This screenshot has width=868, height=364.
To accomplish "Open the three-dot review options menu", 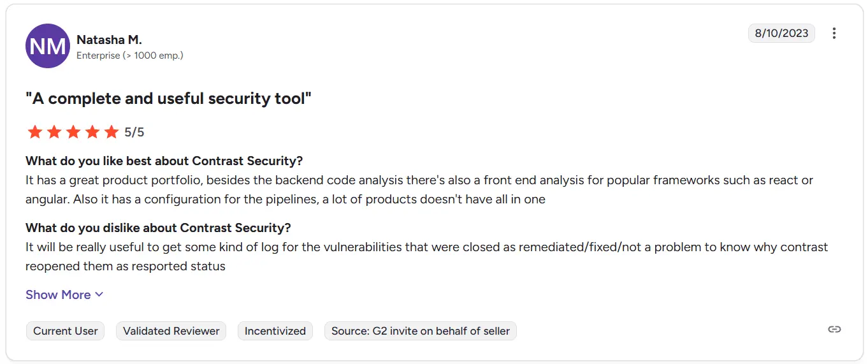I will 834,33.
